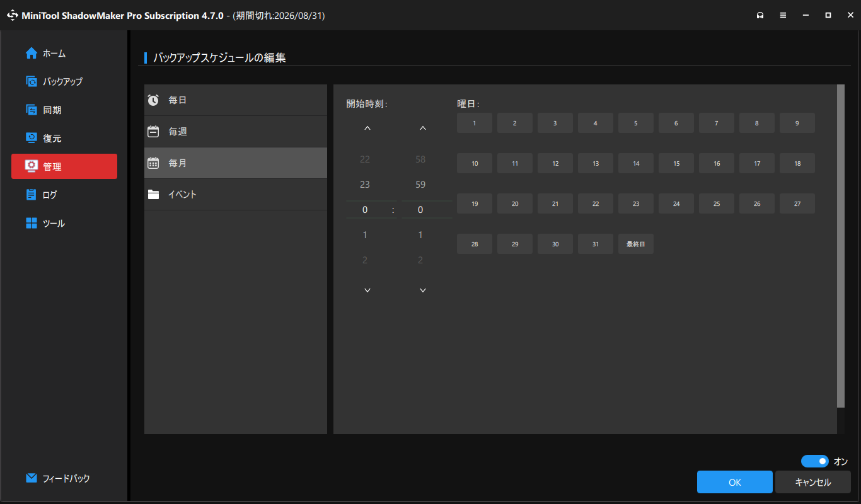Pick hour 22 in the hour wheel

[365, 159]
